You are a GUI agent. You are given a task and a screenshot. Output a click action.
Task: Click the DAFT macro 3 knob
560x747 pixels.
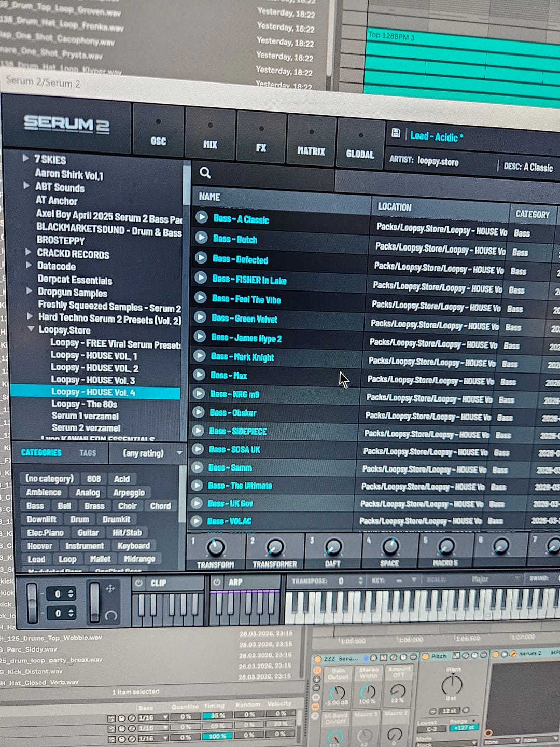pos(333,546)
